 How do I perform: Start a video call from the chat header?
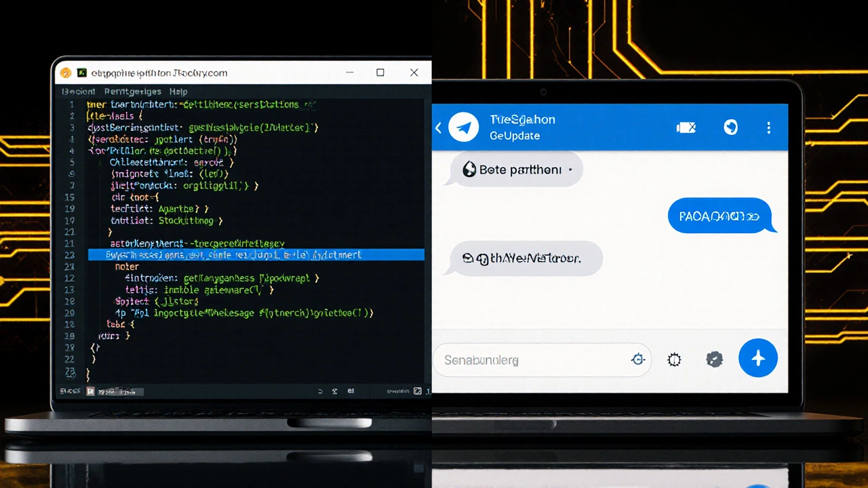(686, 127)
